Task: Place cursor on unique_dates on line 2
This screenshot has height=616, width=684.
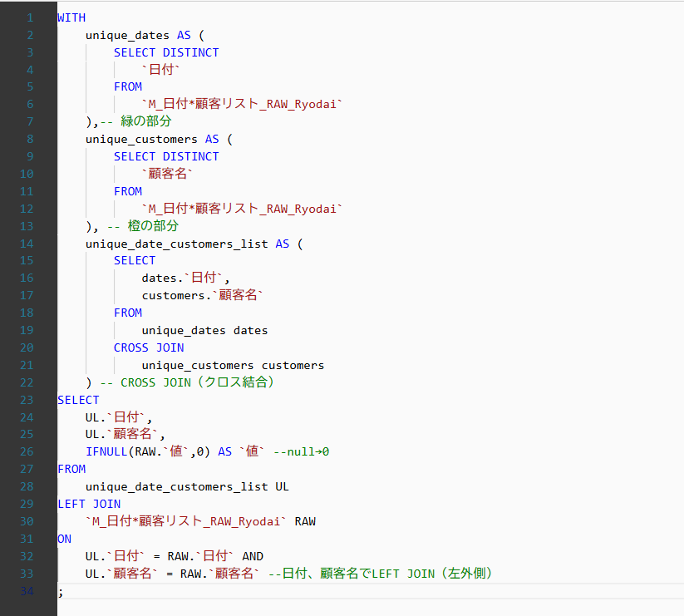Action: (127, 36)
